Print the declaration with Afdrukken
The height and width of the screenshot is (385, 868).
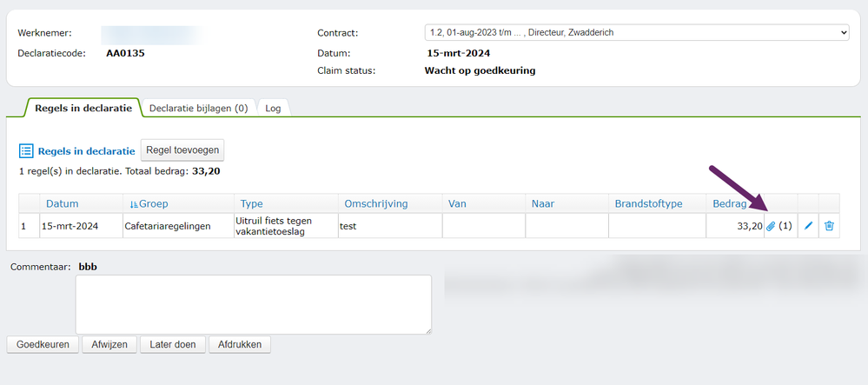(240, 344)
